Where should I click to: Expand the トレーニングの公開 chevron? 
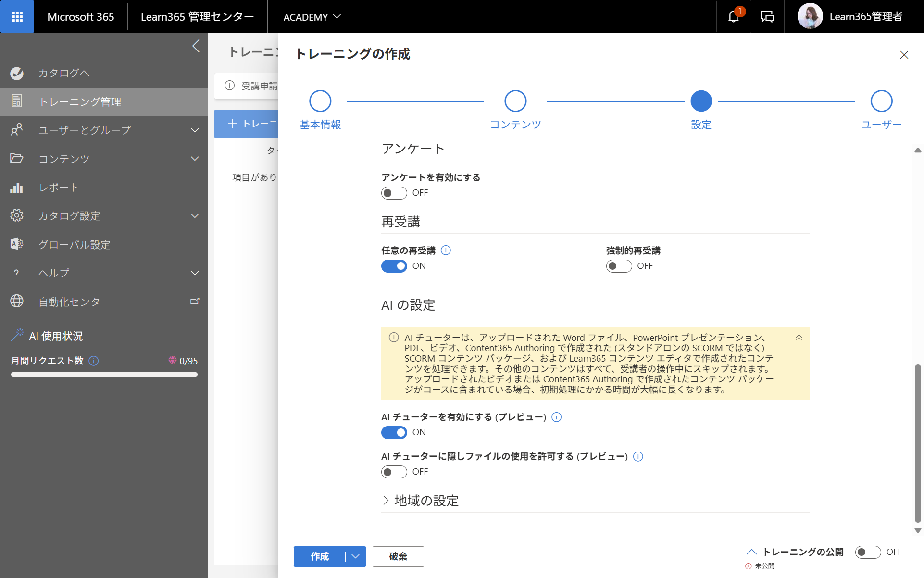tap(752, 552)
